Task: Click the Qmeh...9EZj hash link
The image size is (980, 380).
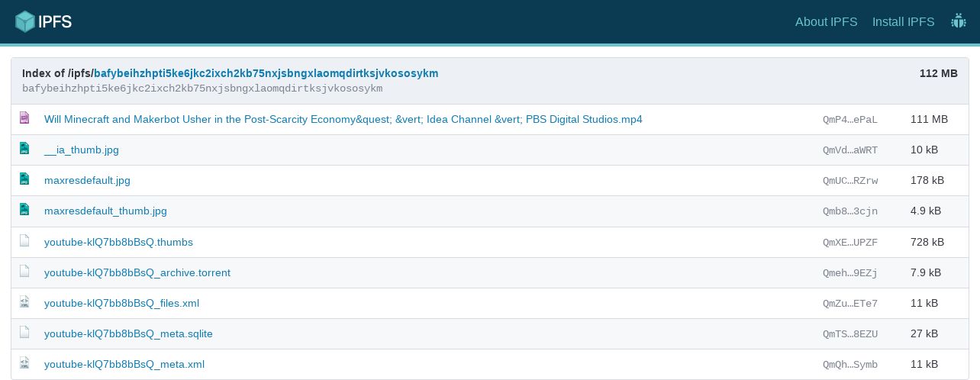Action: pyautogui.click(x=850, y=272)
